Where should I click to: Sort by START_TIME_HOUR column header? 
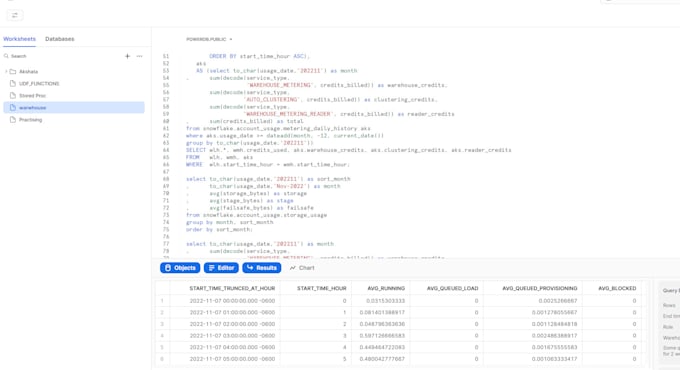[x=321, y=288]
